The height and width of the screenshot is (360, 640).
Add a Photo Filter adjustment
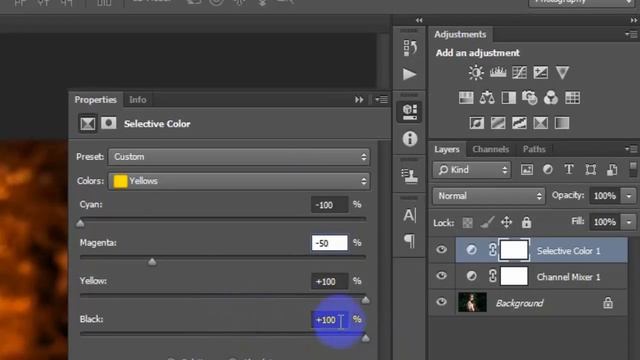(x=529, y=98)
